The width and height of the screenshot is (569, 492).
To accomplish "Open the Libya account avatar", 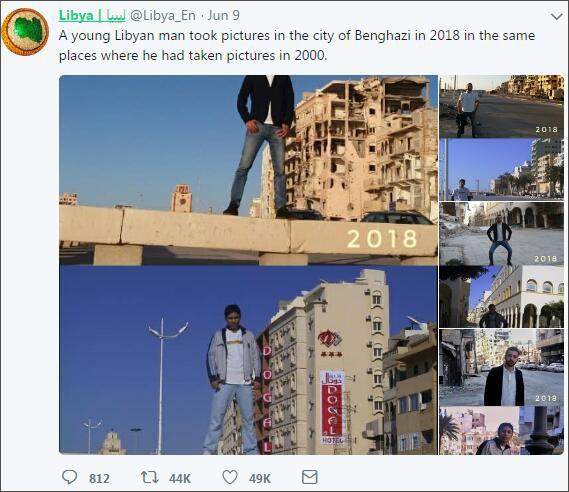I will (x=25, y=32).
